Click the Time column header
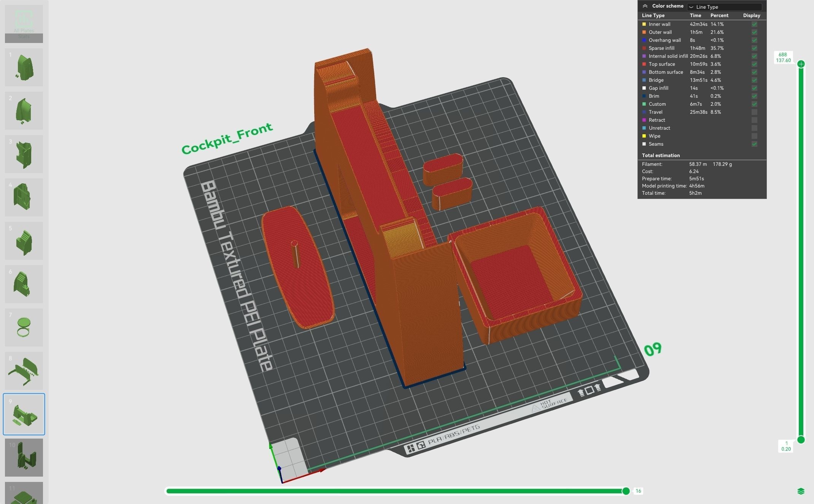This screenshot has height=504, width=814. (695, 16)
